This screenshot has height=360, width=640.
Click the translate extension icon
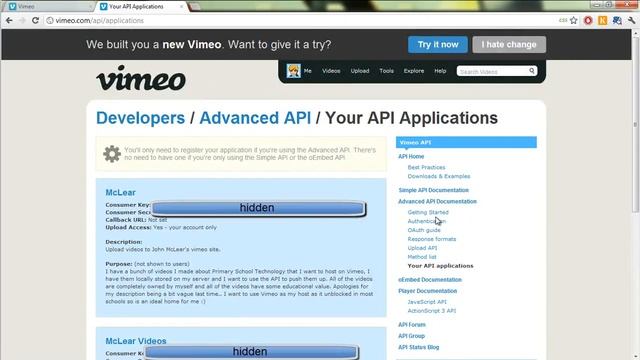click(x=617, y=20)
